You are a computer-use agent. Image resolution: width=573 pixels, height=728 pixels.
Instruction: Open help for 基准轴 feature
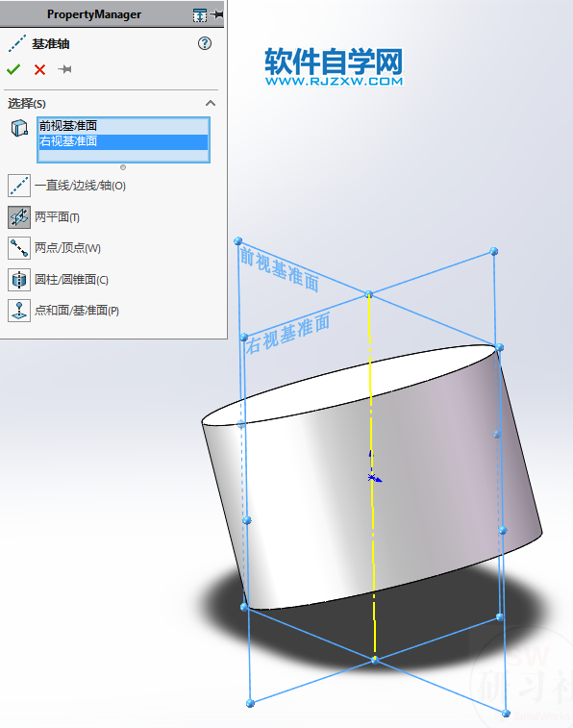[x=205, y=43]
